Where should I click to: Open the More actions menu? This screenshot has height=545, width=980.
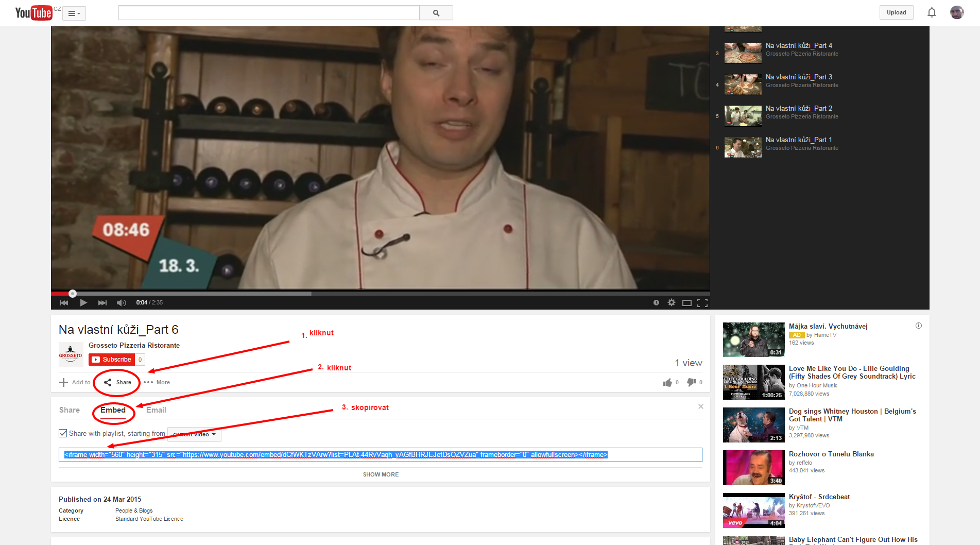click(157, 382)
